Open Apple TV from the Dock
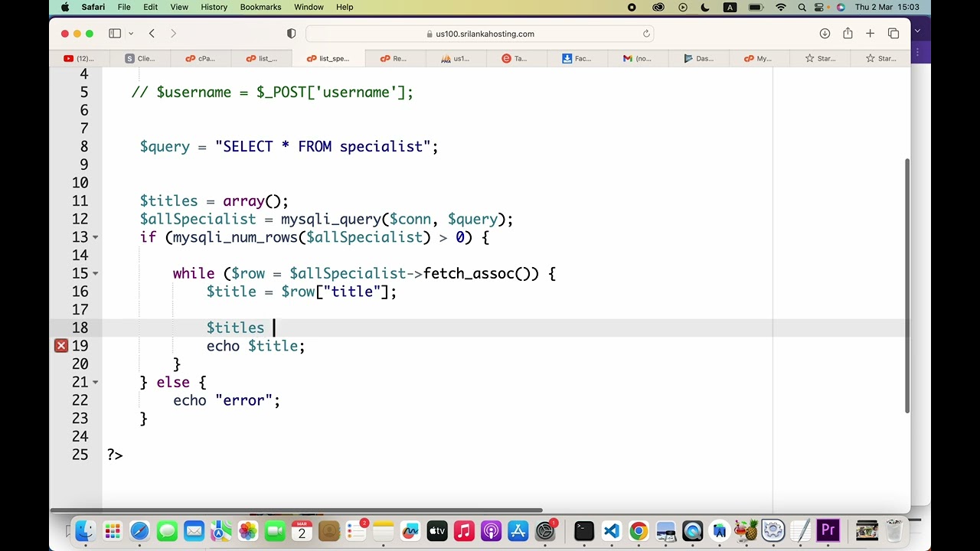 pos(436,530)
